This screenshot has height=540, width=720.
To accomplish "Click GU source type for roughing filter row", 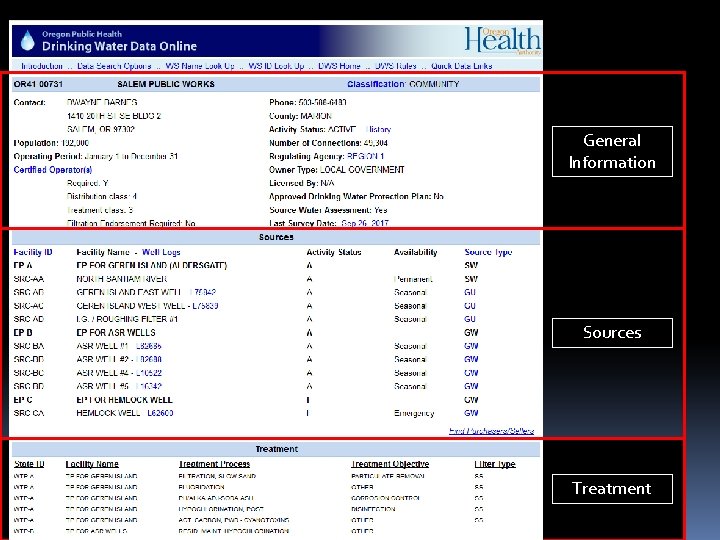I will (470, 319).
